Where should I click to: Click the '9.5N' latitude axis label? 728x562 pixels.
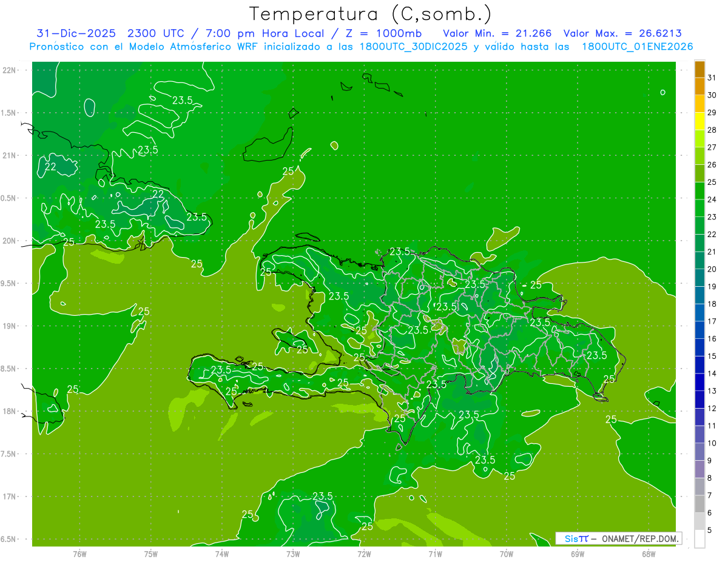(9, 283)
